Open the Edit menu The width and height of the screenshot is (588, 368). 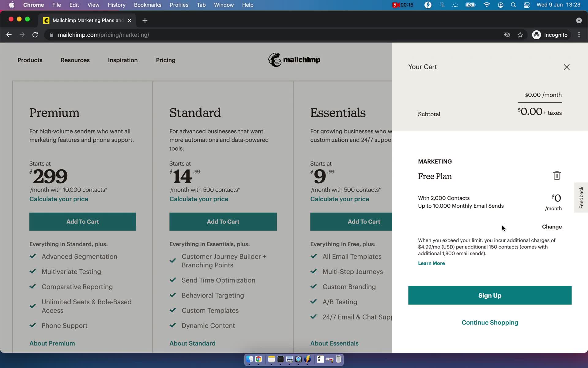pos(74,5)
